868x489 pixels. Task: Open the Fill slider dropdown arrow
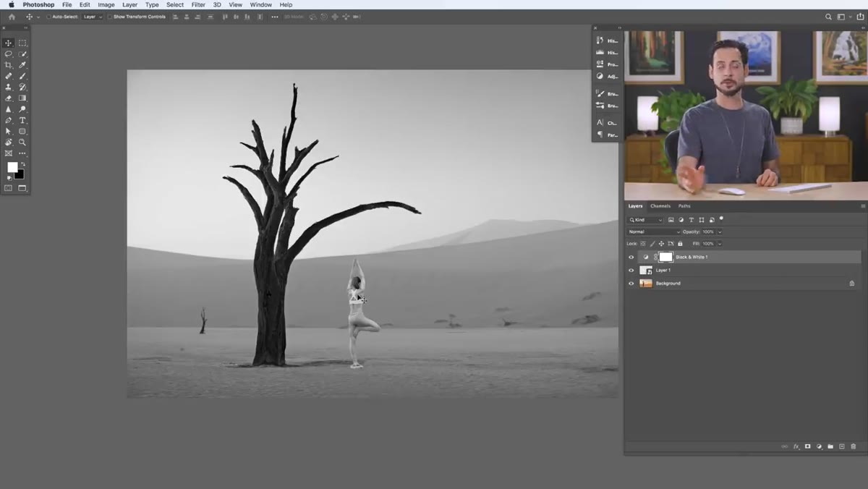[x=720, y=244]
